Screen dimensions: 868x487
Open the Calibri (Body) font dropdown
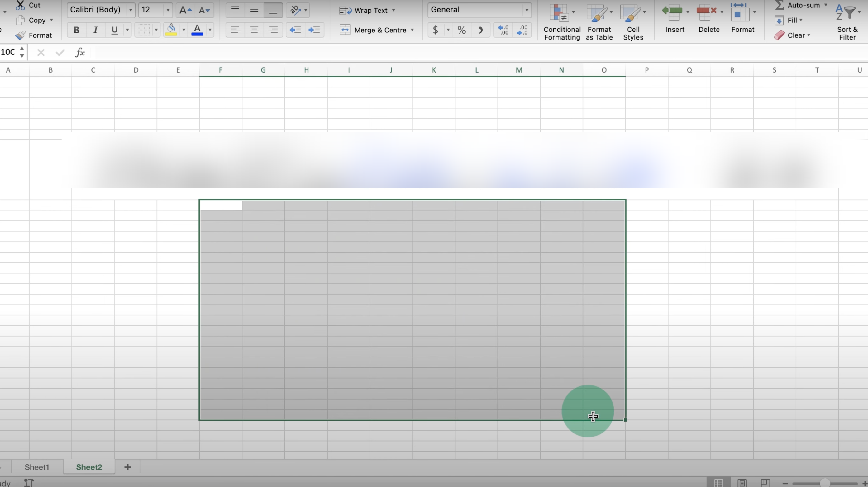(x=131, y=10)
